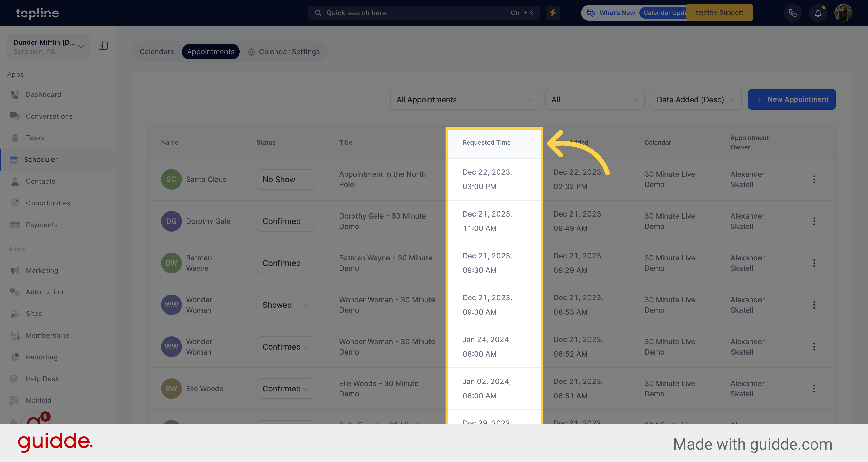Open row options for Batman Wayne appointment
868x462 pixels.
pyautogui.click(x=814, y=263)
